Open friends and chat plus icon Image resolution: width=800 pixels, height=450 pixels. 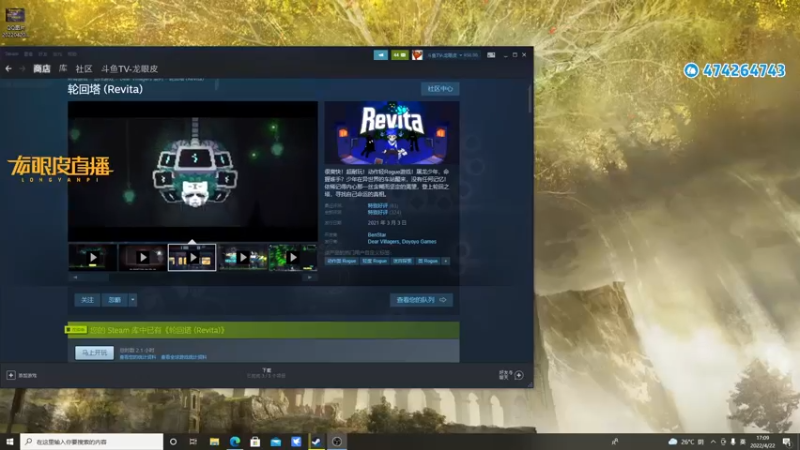(x=519, y=375)
